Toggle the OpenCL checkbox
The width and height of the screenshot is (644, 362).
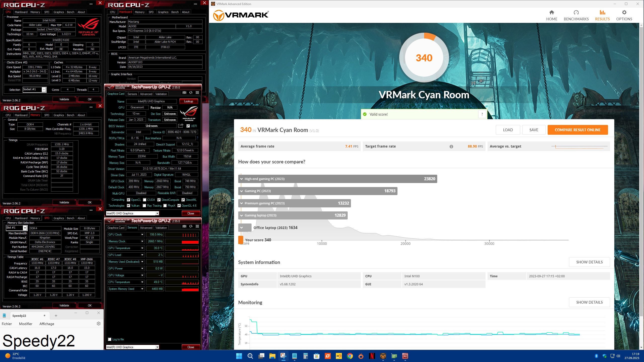(x=129, y=200)
